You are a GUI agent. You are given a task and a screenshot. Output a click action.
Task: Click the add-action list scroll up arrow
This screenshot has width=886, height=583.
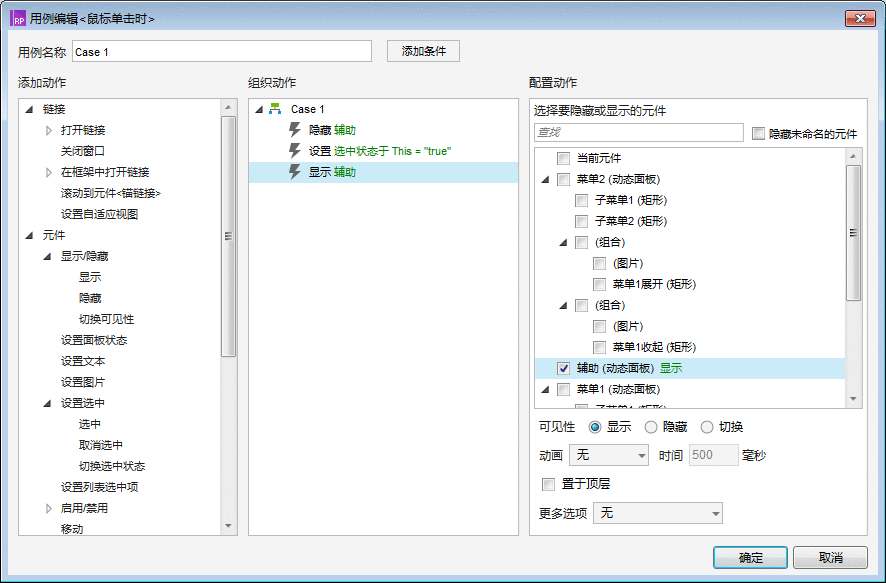pos(228,107)
